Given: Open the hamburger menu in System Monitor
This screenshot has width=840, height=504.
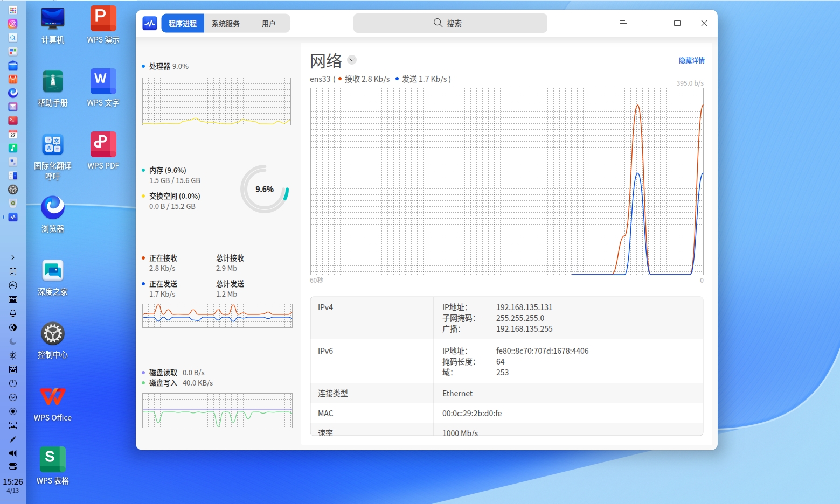Looking at the screenshot, I should pos(623,23).
